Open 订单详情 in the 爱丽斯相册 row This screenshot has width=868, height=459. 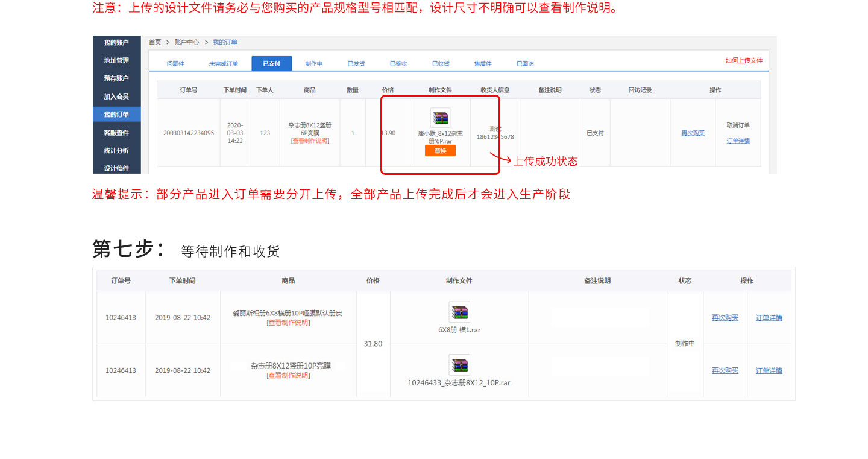click(x=769, y=318)
